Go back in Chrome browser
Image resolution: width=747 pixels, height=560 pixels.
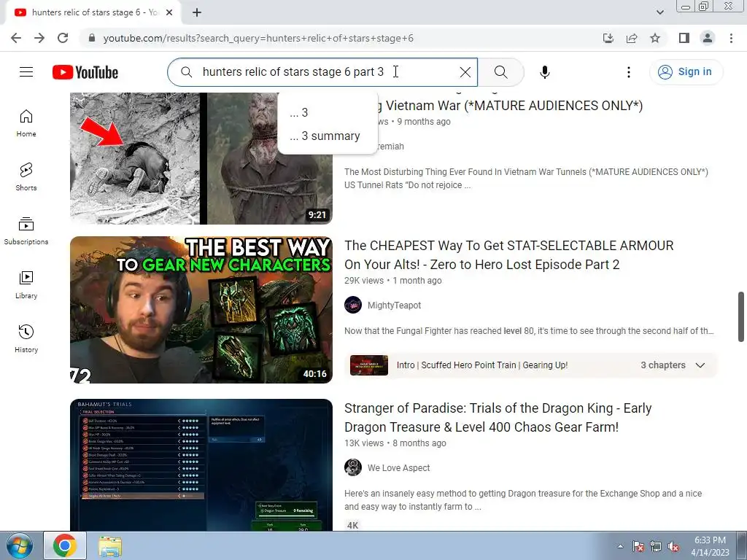tap(16, 38)
